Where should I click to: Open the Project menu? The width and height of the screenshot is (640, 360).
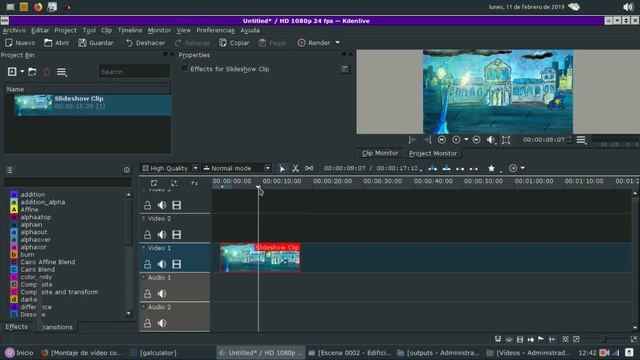65,30
